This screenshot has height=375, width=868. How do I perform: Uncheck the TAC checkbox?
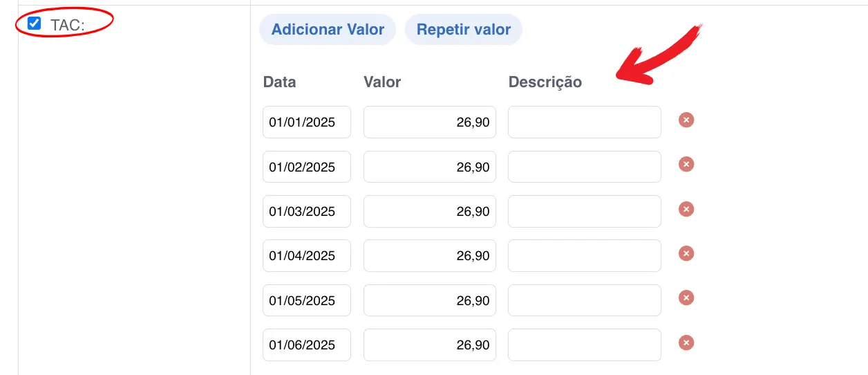[x=34, y=24]
